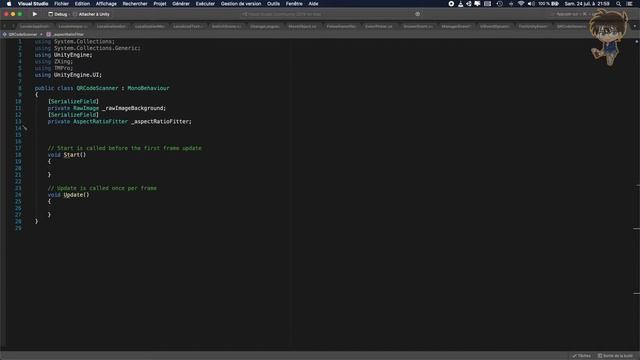Open the Notification Center list icon
This screenshot has height=360, width=640.
(630, 4)
